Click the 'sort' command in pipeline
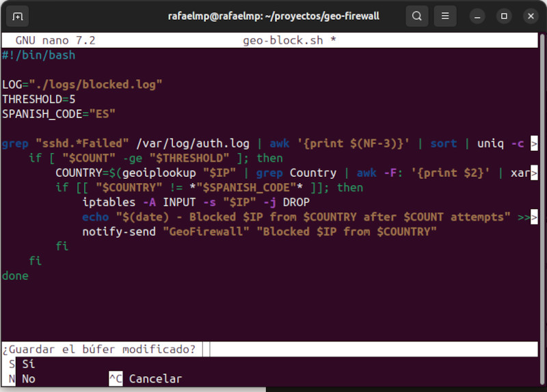 click(444, 143)
